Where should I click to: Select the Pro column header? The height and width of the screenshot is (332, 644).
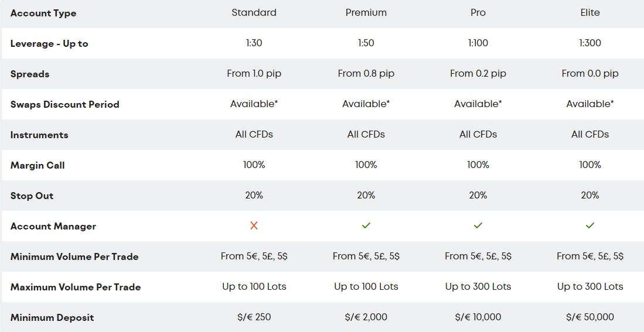[x=478, y=13]
